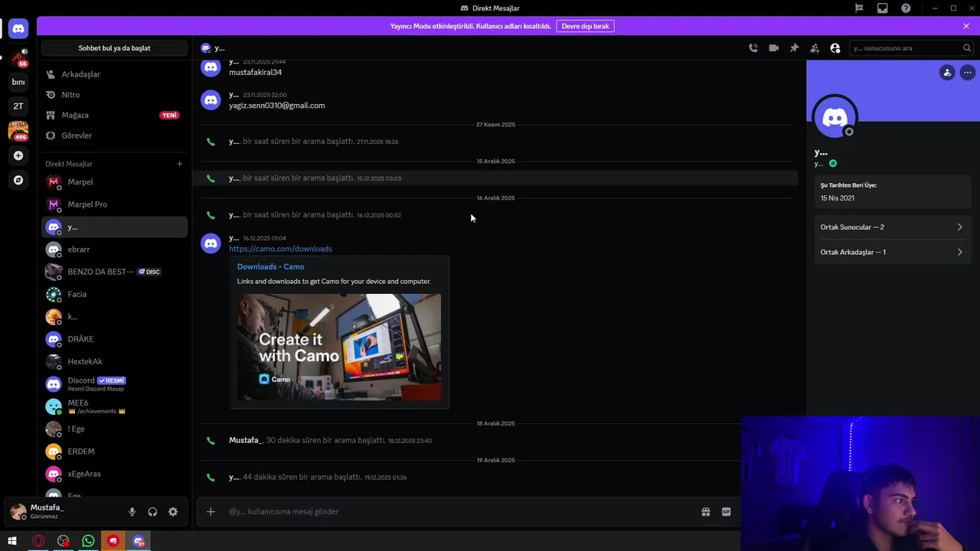This screenshot has width=980, height=551.
Task: Open the server with the 495 badge
Action: [x=18, y=131]
